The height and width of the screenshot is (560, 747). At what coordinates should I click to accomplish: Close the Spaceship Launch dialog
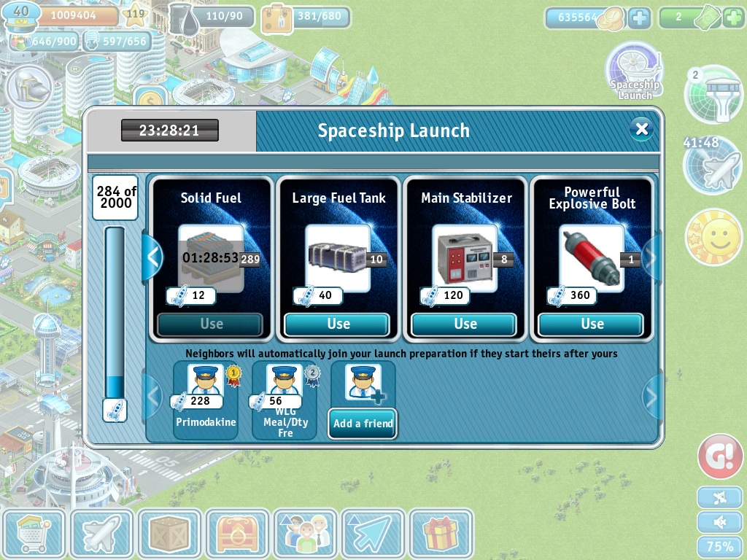(642, 128)
